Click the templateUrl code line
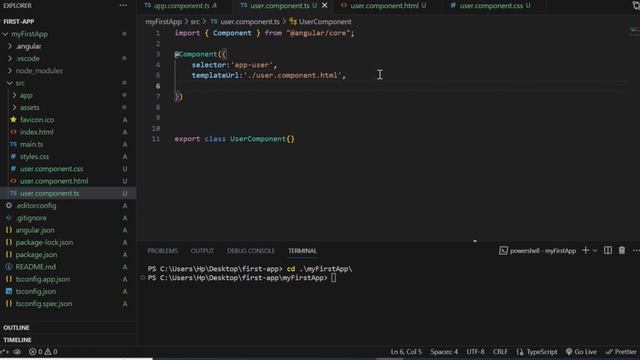640x360 pixels. (x=269, y=76)
